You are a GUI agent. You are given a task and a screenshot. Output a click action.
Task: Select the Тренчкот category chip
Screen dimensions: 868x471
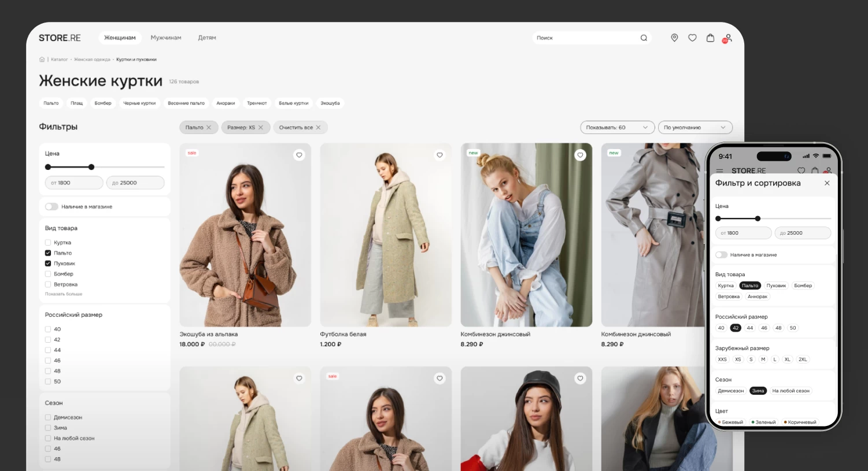(x=257, y=103)
